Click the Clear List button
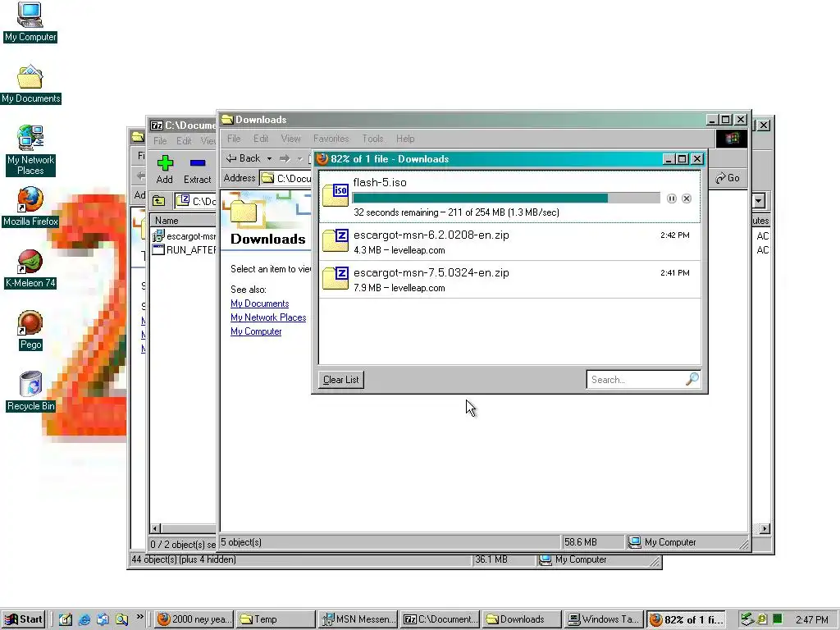This screenshot has width=840, height=630. 340,379
